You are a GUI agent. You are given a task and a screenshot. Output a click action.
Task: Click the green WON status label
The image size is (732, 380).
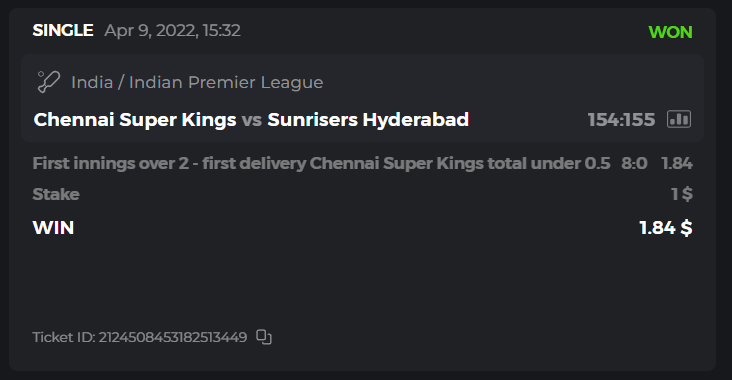pyautogui.click(x=670, y=32)
